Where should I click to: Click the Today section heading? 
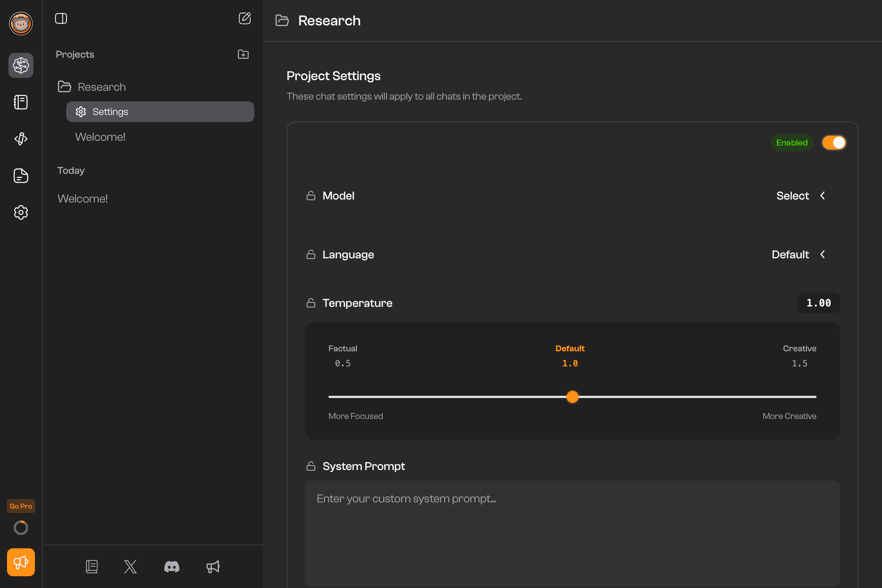(71, 171)
